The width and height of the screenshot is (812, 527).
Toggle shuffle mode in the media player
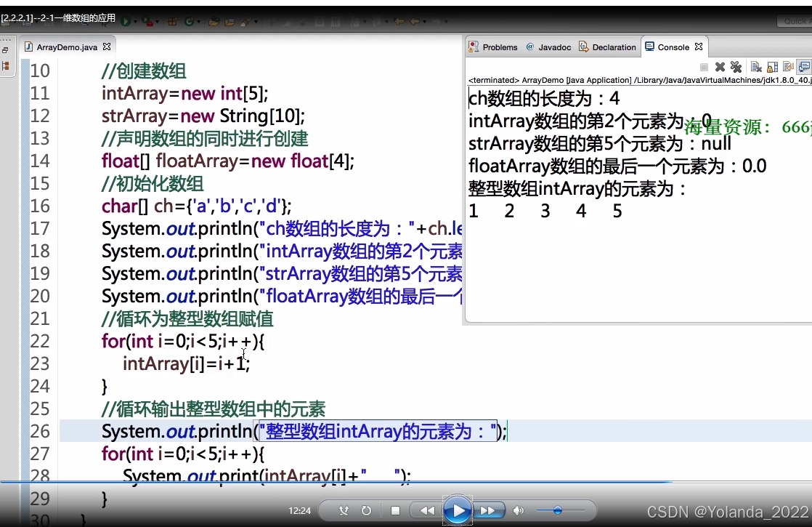(344, 510)
